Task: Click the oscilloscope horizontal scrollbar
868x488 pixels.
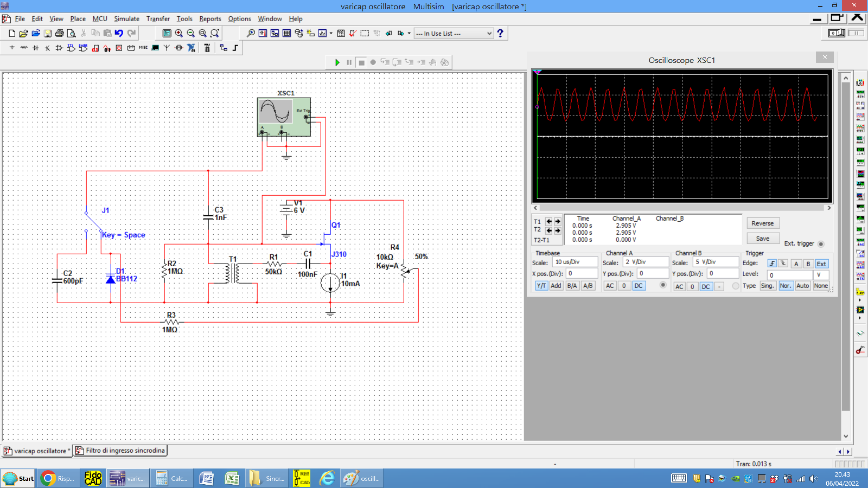Action: click(x=681, y=208)
